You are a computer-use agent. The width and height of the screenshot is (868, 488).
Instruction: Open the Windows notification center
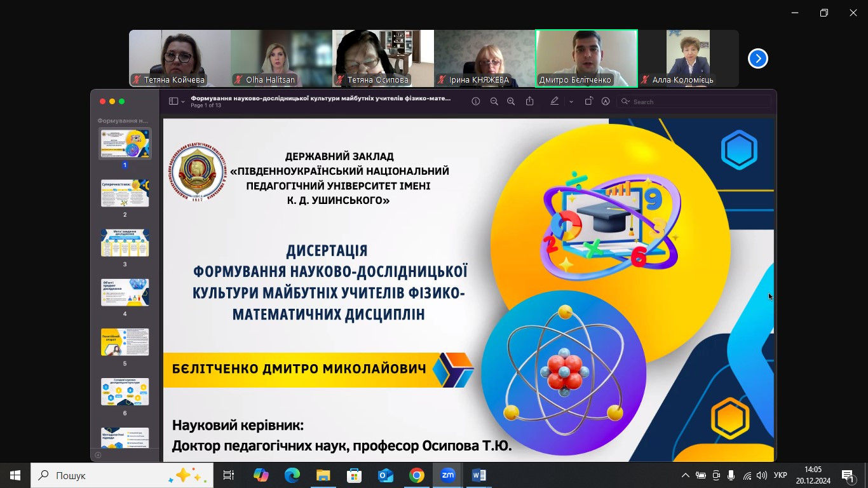(x=848, y=475)
